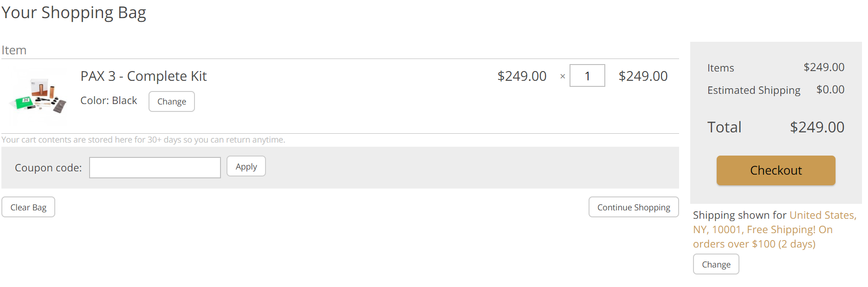
Task: Click into the Coupon code text box
Action: (x=155, y=168)
